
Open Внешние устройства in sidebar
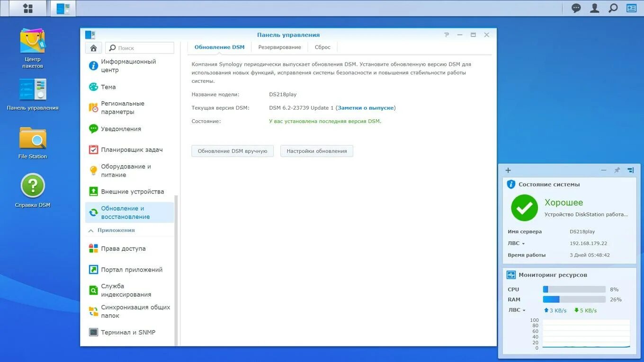tap(130, 192)
